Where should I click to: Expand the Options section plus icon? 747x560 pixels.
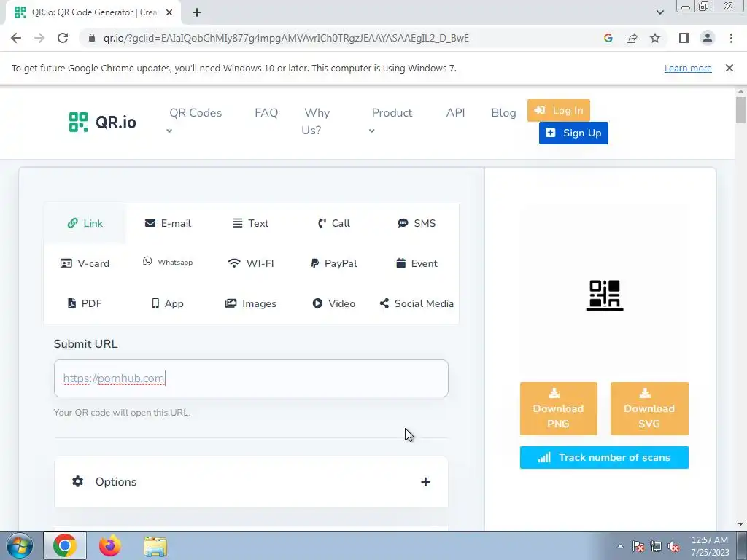click(x=425, y=482)
